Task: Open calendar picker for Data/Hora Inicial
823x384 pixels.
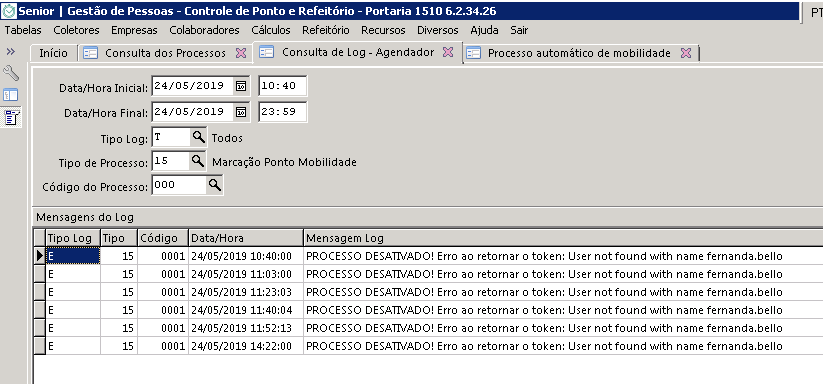Action: [x=240, y=86]
